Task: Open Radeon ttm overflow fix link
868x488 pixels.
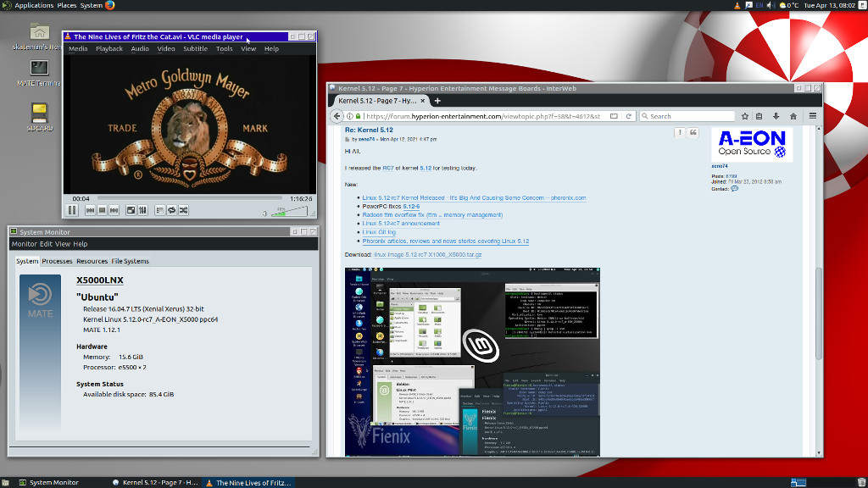Action: point(432,214)
